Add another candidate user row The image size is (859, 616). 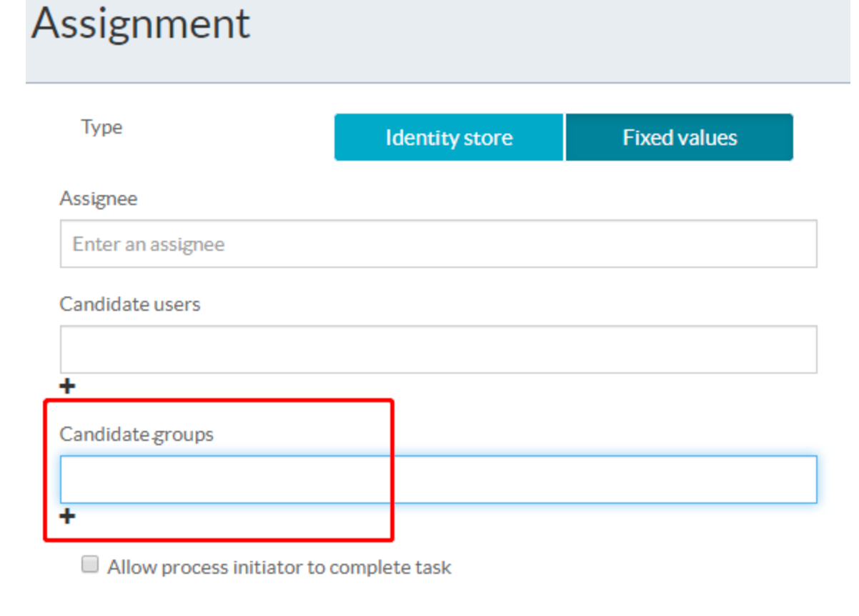pos(67,387)
